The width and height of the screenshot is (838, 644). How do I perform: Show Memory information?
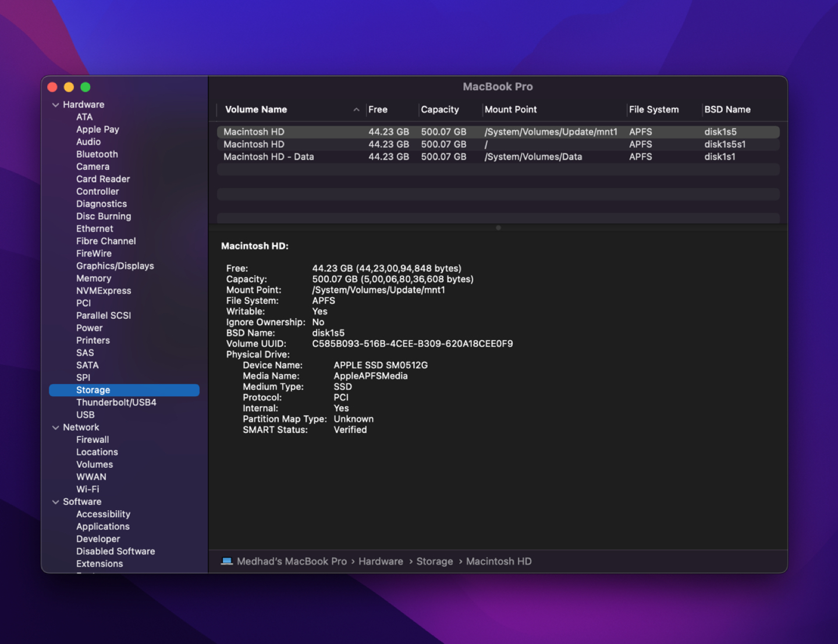pyautogui.click(x=94, y=278)
